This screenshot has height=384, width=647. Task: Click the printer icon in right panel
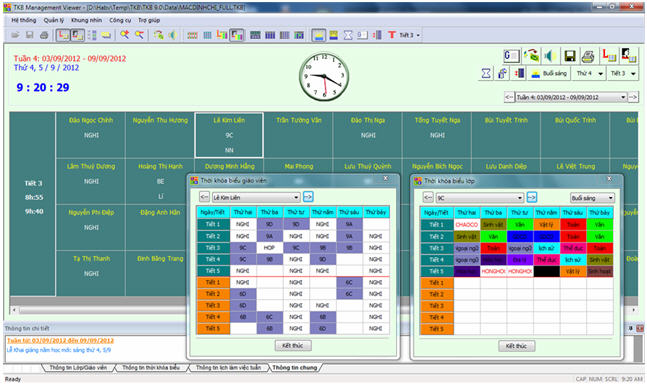[x=588, y=56]
